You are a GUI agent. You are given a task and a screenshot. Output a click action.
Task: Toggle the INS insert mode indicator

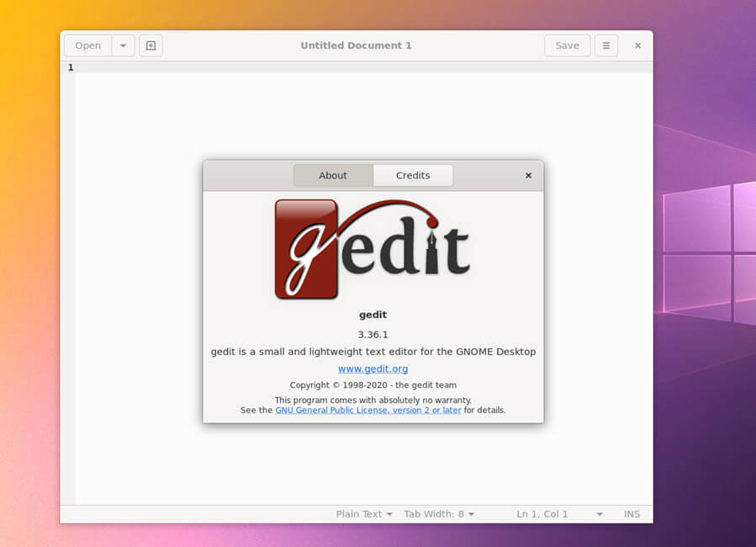click(632, 514)
